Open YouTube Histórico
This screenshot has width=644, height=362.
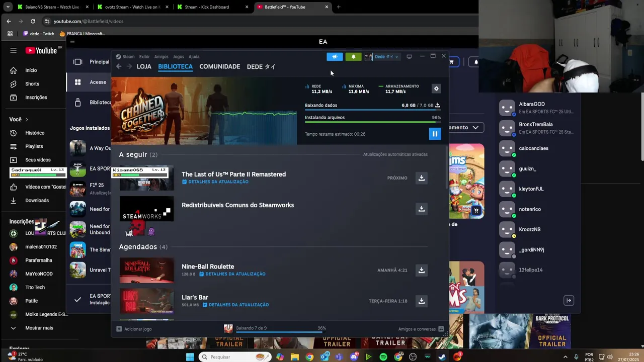pyautogui.click(x=34, y=133)
